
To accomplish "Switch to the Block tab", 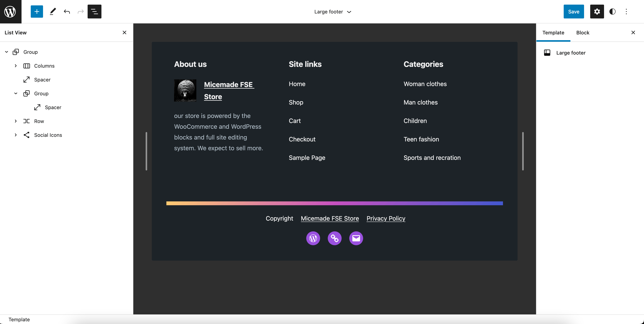I will point(583,32).
